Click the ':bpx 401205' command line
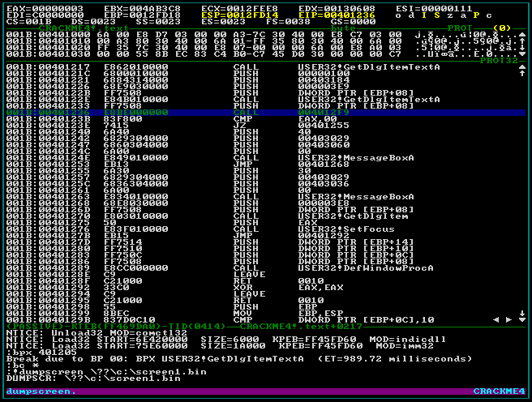Viewport: 532px width, 402px height. [41, 353]
